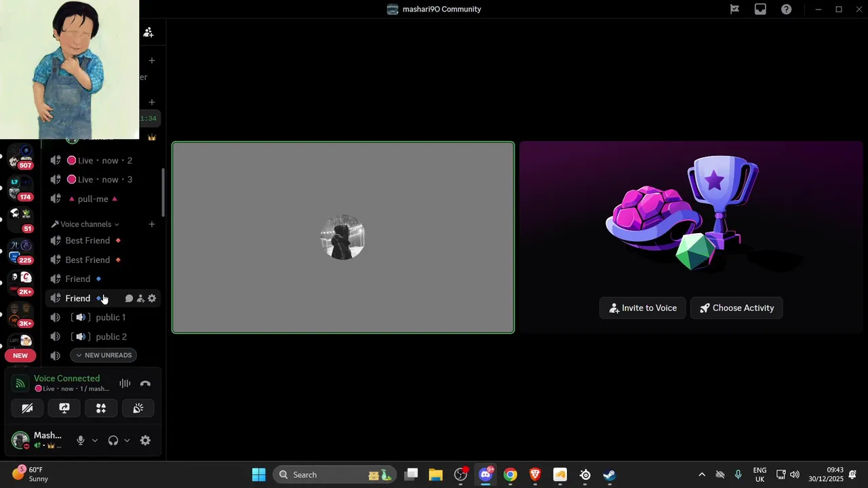Click the invite people icon above channel list
Screen dimensions: 868x488
[x=149, y=33]
